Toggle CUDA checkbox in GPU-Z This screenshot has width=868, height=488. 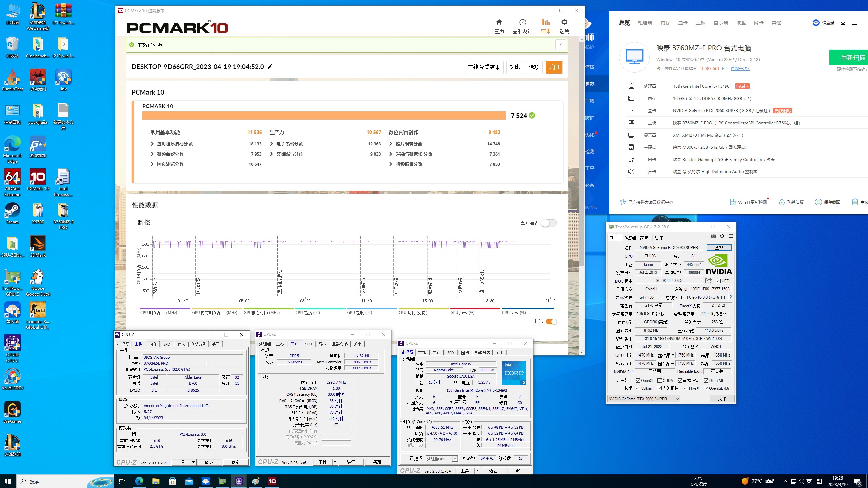click(659, 380)
